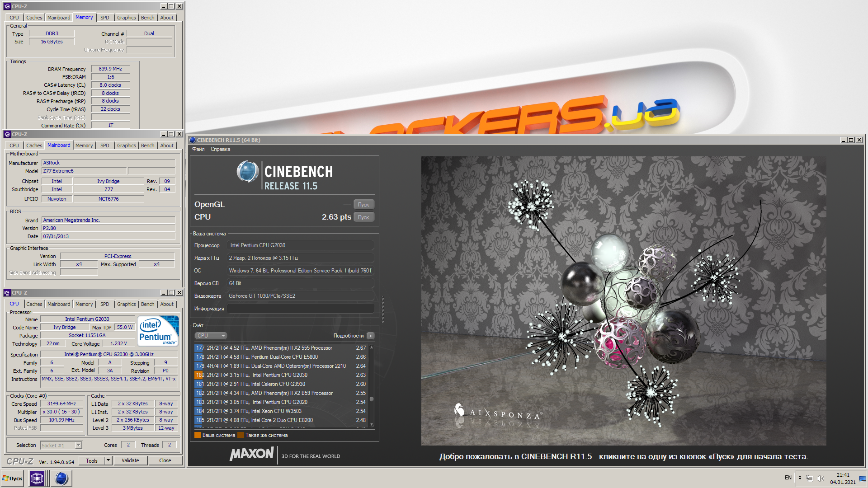Select rank 180 Intel Pentium G2030 row

coord(281,375)
